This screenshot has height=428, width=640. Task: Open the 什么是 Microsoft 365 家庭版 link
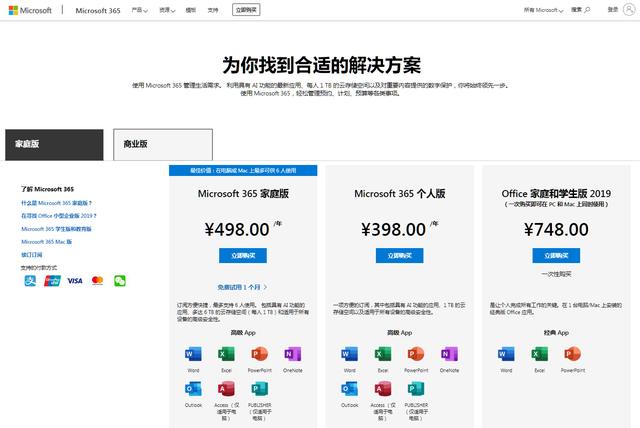[x=56, y=203]
